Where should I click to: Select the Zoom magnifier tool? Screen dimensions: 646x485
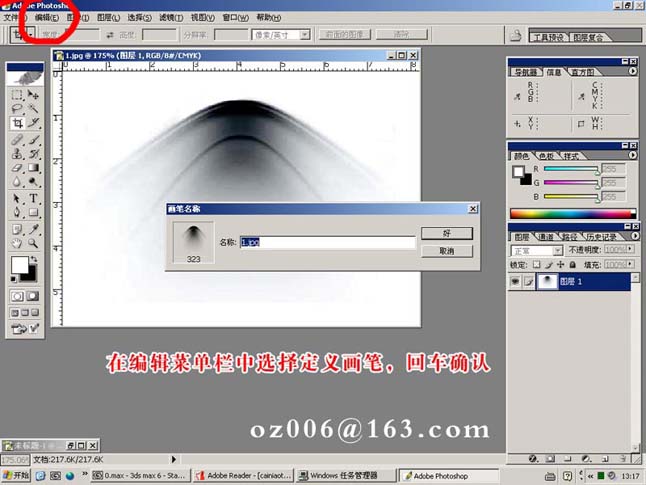point(33,242)
